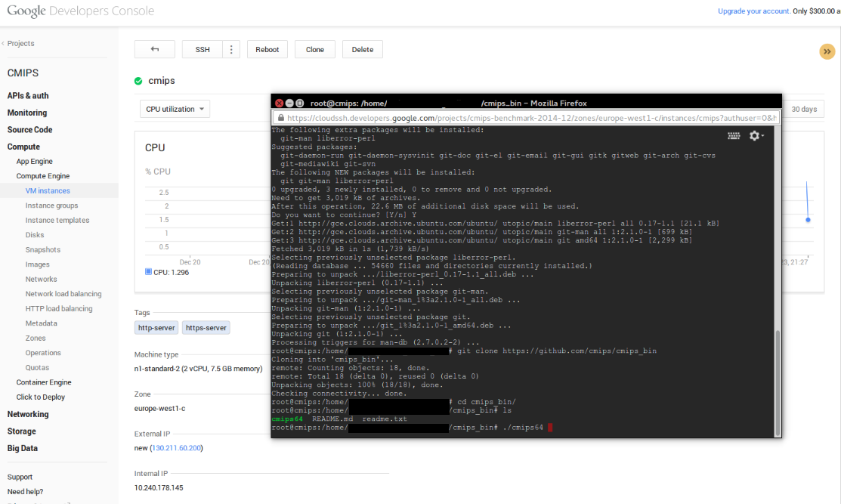Image resolution: width=841 pixels, height=504 pixels.
Task: Click the cmips instance name heading
Action: click(162, 81)
